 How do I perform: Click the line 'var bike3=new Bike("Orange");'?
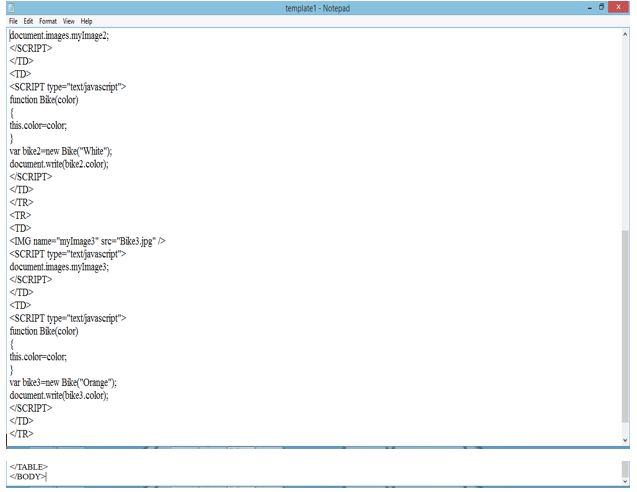(63, 383)
